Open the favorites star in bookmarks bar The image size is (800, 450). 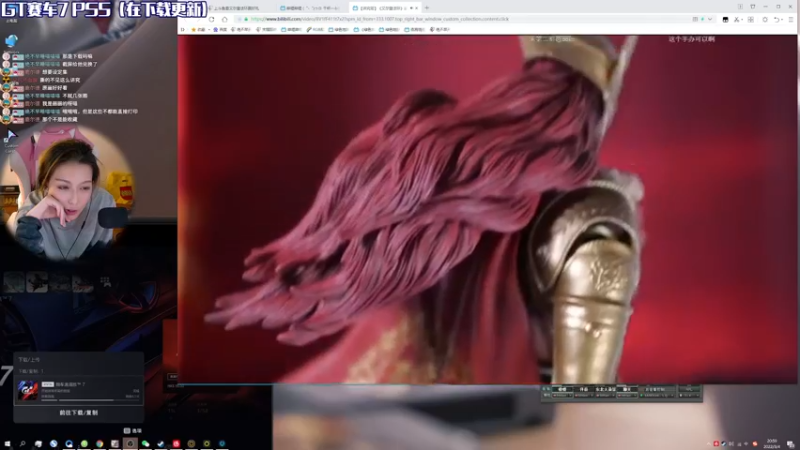click(x=193, y=30)
